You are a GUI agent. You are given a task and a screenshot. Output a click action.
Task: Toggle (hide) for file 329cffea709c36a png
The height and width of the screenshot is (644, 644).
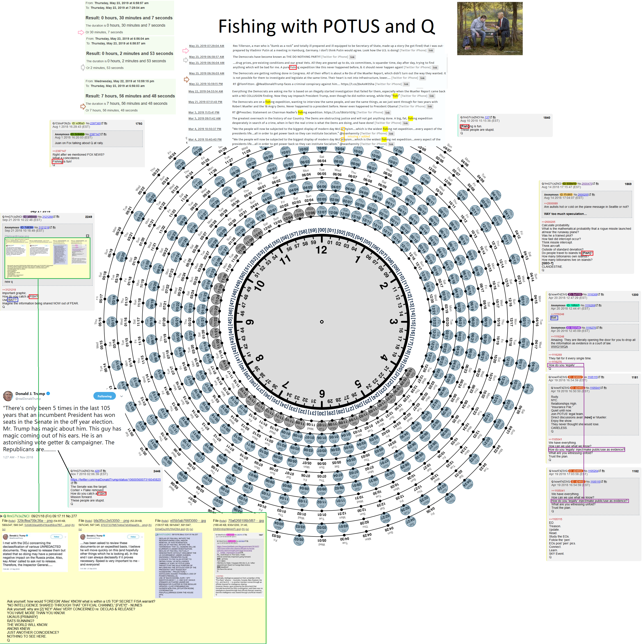(x=12, y=521)
